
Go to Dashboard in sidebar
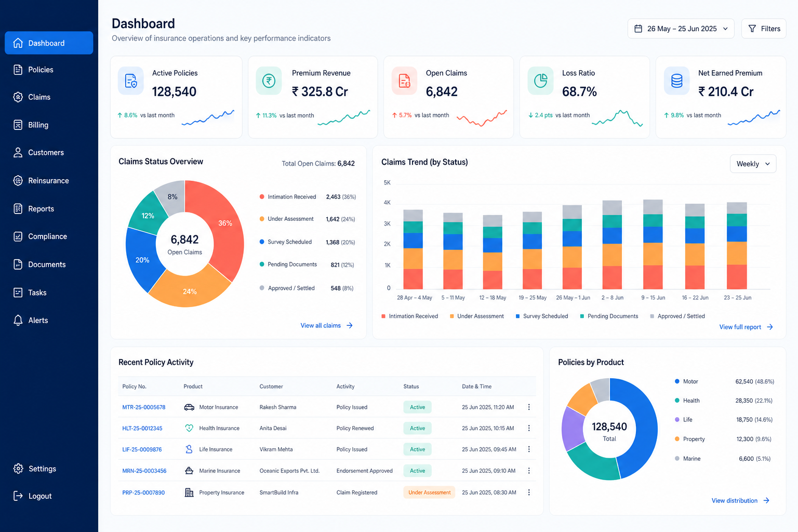coord(49,43)
